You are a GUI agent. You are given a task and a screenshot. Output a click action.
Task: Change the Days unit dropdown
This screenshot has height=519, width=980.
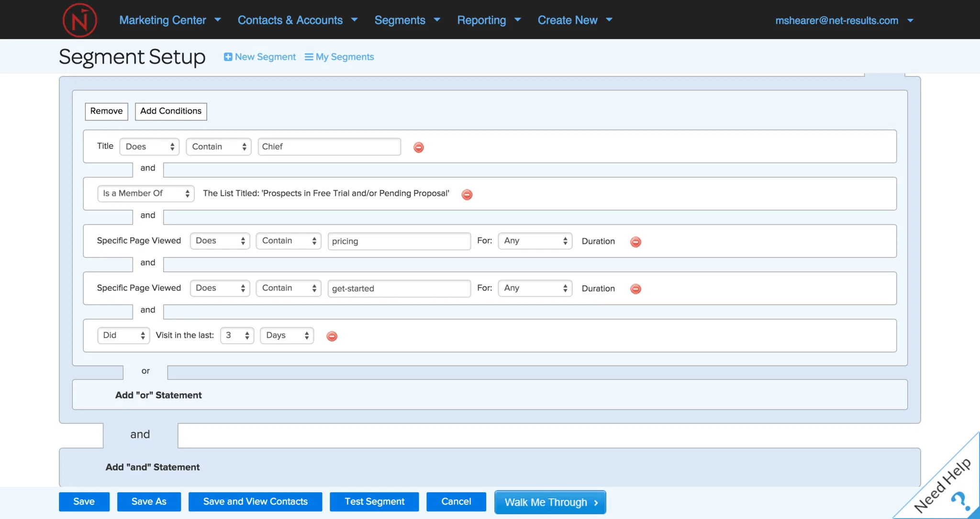287,335
